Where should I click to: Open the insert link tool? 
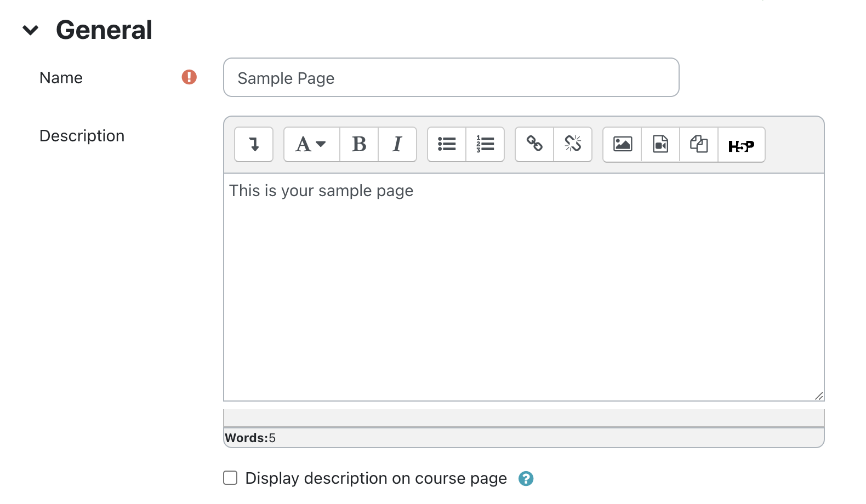pos(534,145)
